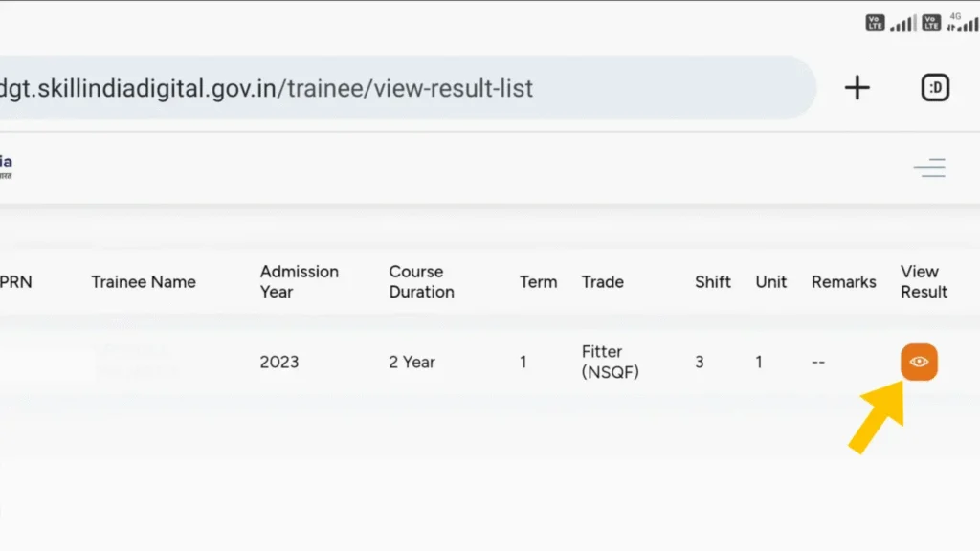Screen dimensions: 980x551
Task: Click the Trade column header
Action: click(x=602, y=281)
